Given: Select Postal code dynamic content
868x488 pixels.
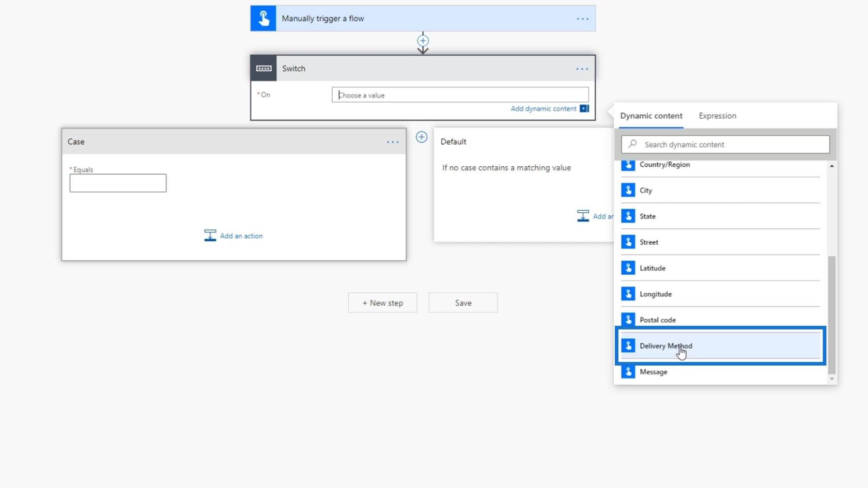Looking at the screenshot, I should click(x=720, y=320).
